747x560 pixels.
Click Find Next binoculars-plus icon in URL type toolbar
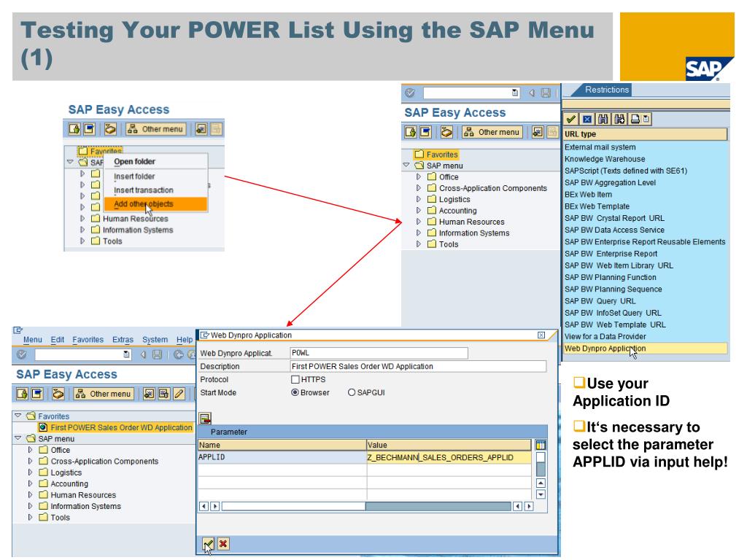pos(619,119)
